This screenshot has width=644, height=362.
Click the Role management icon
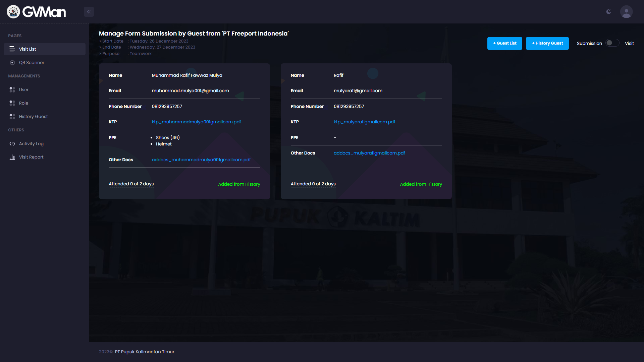click(x=12, y=103)
